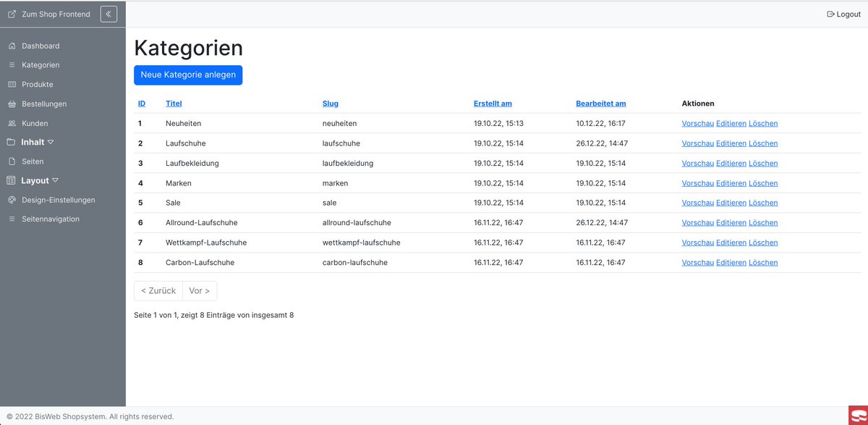Open Dashboard from the sidebar
This screenshot has width=868, height=425.
41,46
